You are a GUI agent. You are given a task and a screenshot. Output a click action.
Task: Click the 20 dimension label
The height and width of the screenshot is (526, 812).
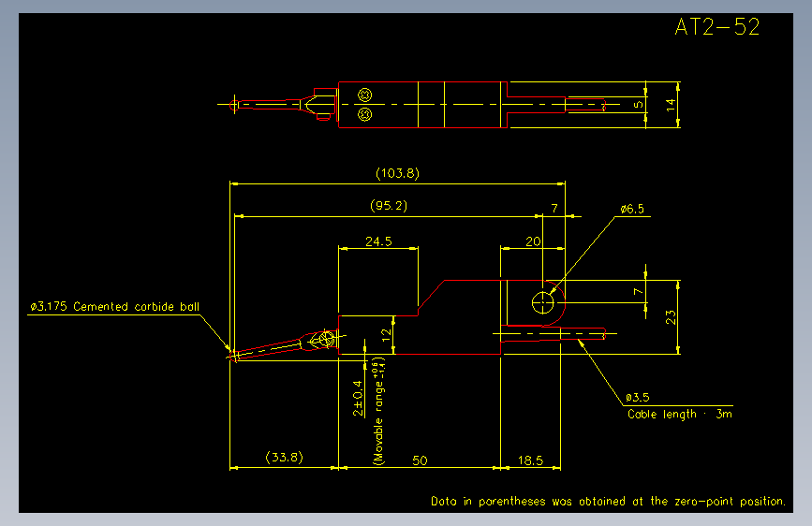coord(533,241)
